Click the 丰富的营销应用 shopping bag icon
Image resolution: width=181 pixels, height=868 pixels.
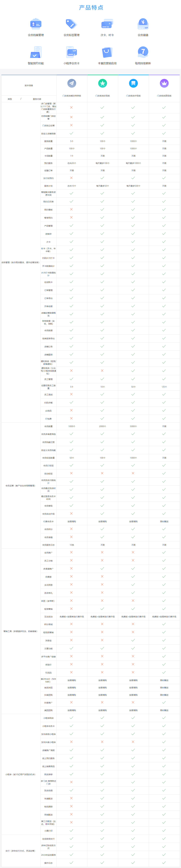(x=107, y=52)
